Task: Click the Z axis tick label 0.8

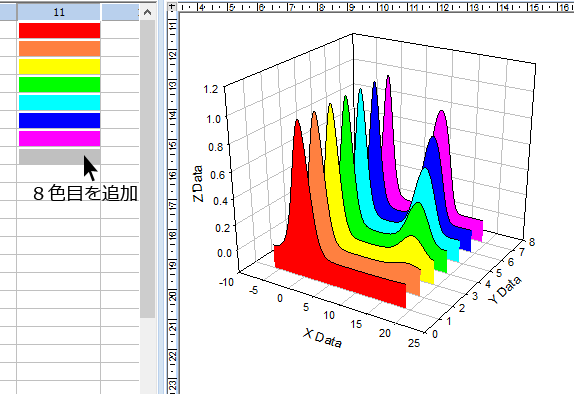Action: point(216,147)
